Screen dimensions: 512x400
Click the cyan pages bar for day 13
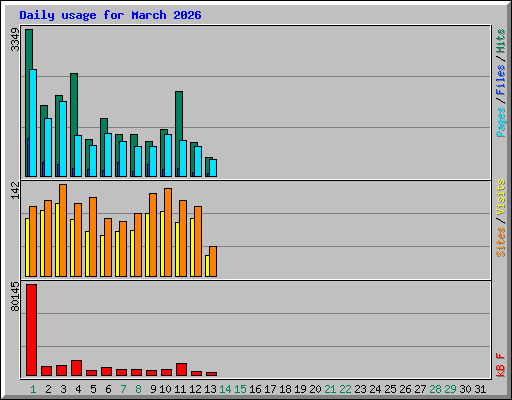(x=213, y=168)
